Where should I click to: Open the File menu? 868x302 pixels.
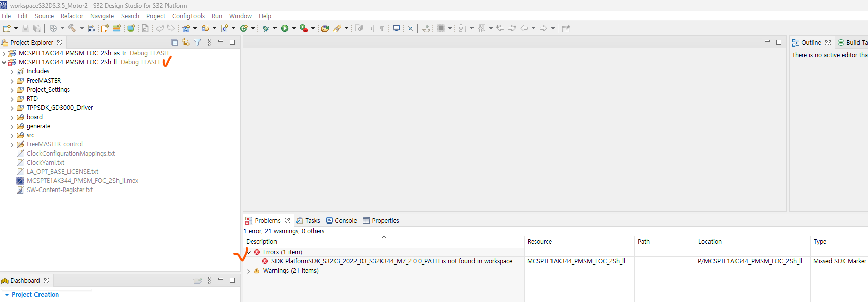pos(6,16)
